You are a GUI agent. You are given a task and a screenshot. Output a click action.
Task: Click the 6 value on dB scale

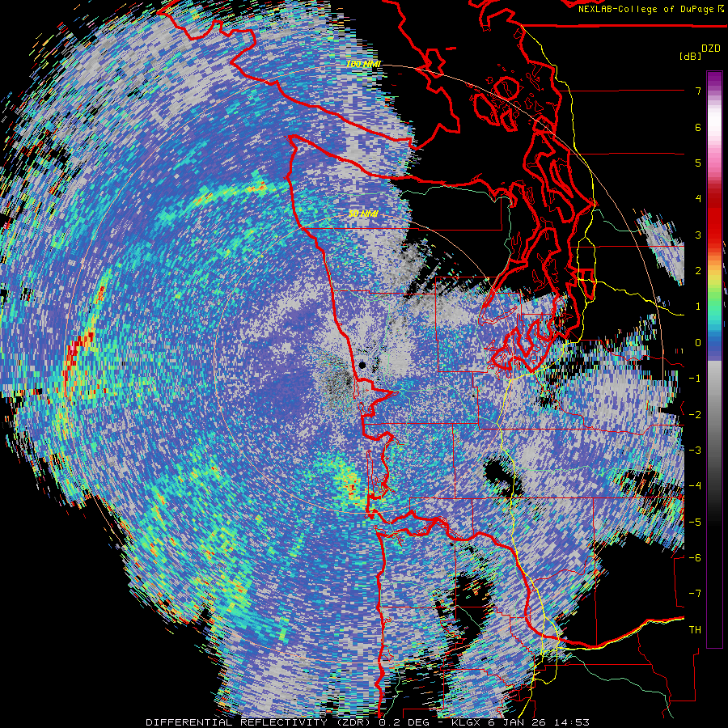pos(698,127)
